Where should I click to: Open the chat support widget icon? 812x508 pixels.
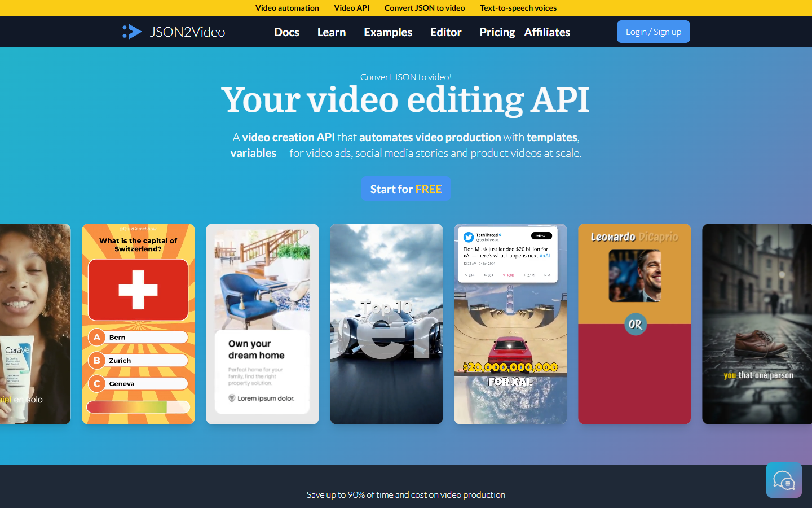[784, 480]
